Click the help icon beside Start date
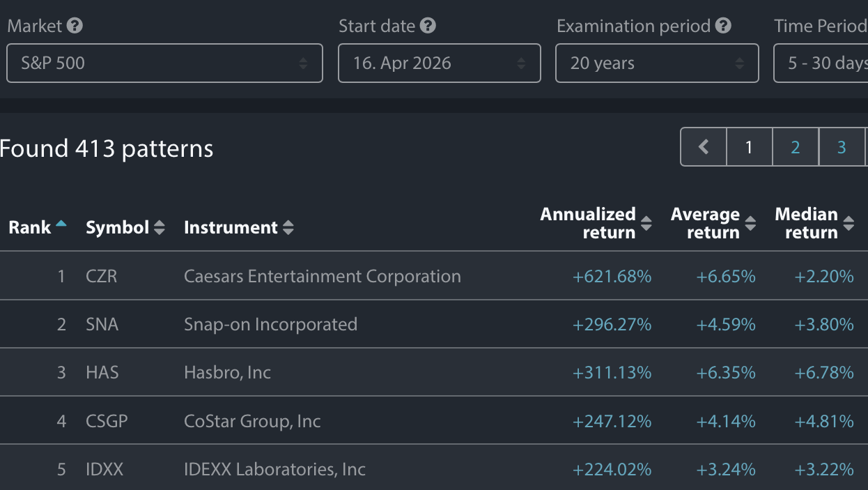Screen dimensions: 868x490 click(x=428, y=26)
